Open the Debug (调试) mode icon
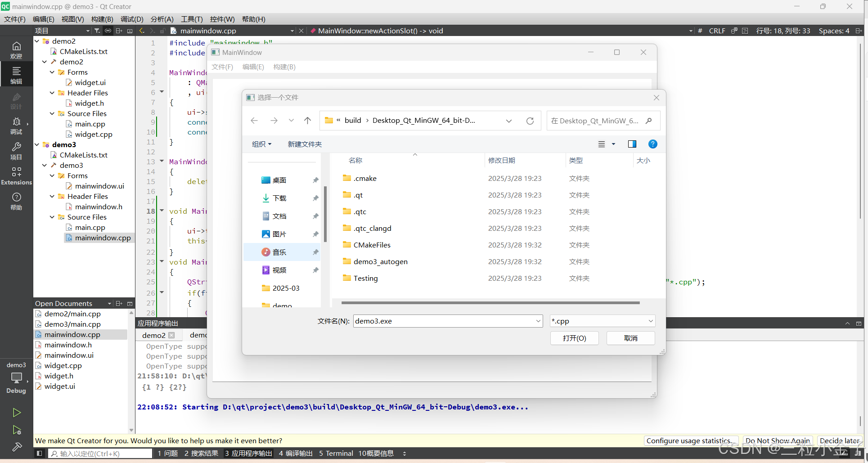The height and width of the screenshot is (463, 868). 16,126
